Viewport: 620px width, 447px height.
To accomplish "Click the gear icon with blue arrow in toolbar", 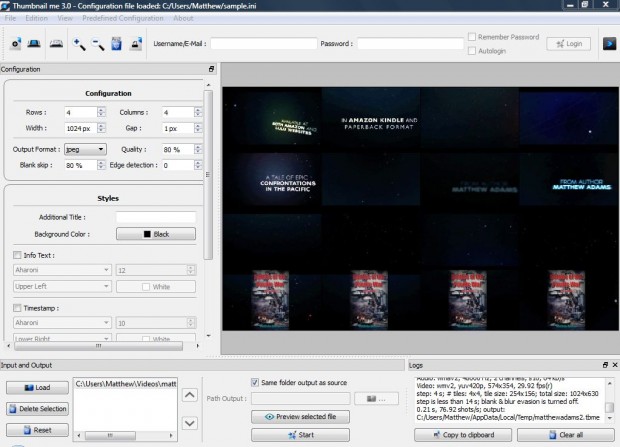I will (x=15, y=44).
